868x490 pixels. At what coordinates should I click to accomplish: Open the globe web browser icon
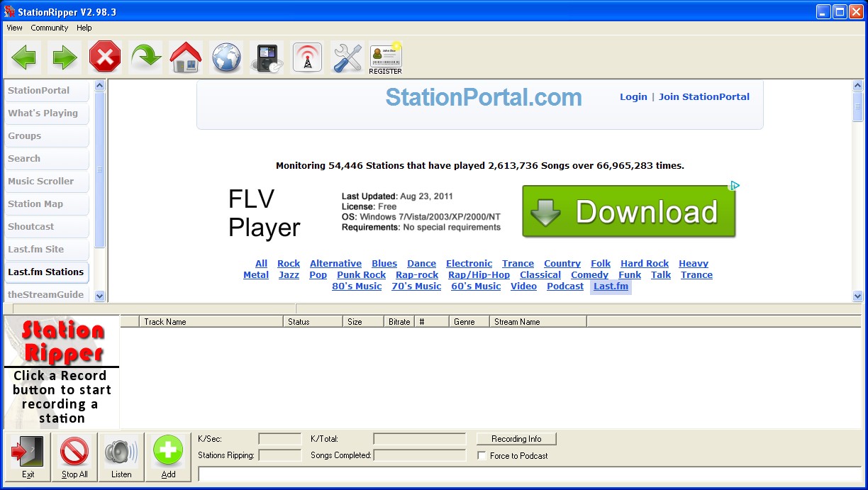coord(226,57)
